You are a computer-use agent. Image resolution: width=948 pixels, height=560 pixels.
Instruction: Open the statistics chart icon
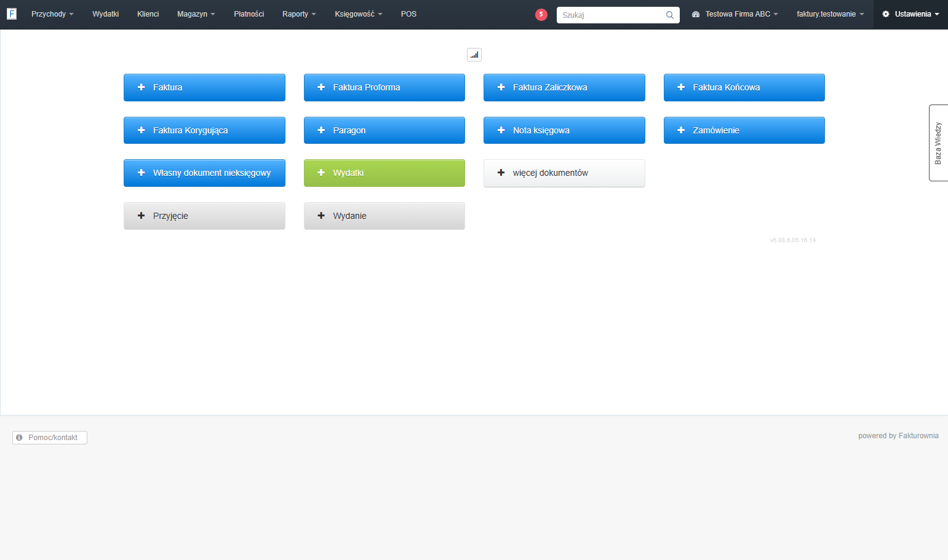474,55
